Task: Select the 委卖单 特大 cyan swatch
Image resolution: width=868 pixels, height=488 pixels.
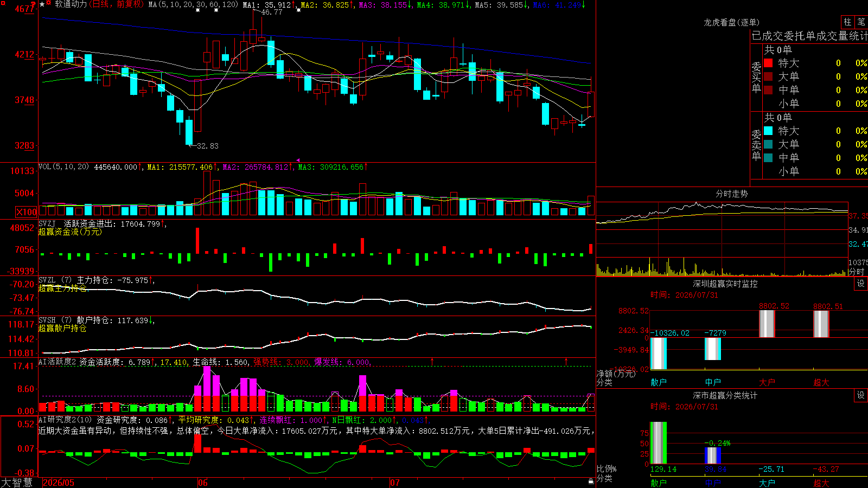Action: 768,131
